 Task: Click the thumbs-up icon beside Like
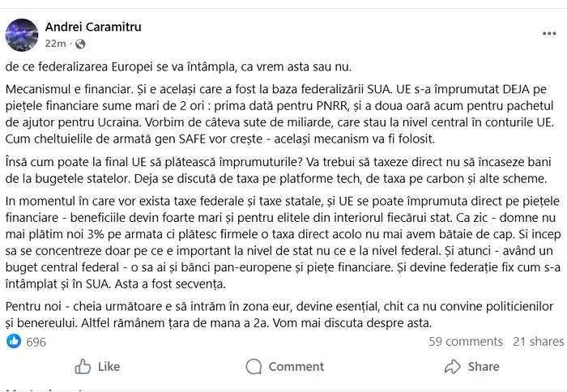click(83, 367)
